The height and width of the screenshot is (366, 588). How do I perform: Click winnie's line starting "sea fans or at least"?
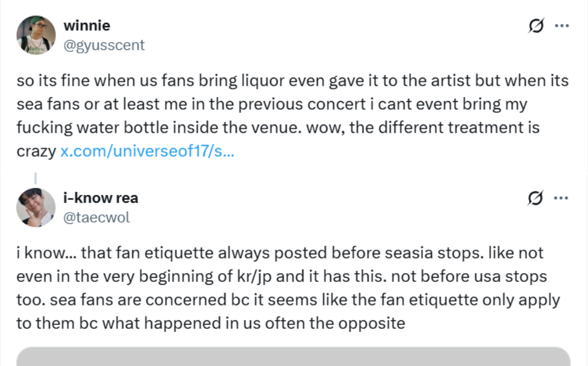[271, 105]
